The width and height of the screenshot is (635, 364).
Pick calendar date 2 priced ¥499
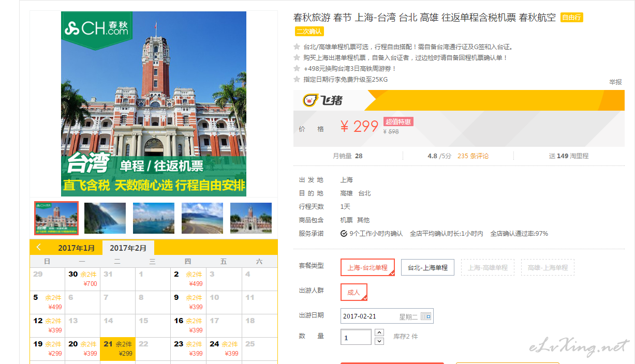[x=188, y=279]
